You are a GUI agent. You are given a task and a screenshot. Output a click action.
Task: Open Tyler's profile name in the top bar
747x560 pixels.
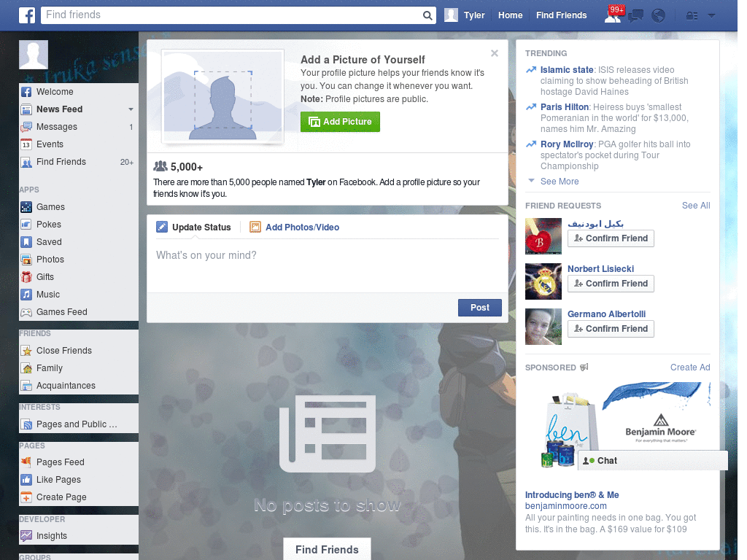[474, 15]
